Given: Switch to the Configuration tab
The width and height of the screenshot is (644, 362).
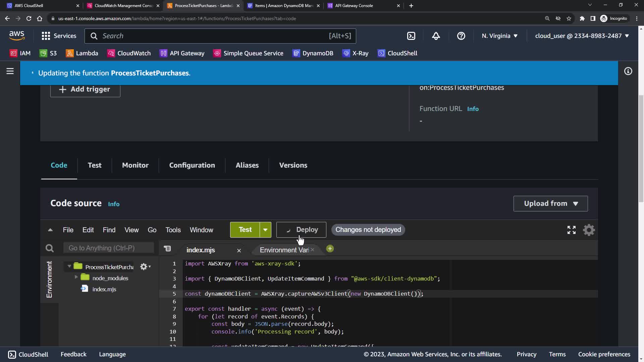Looking at the screenshot, I should coord(192,165).
